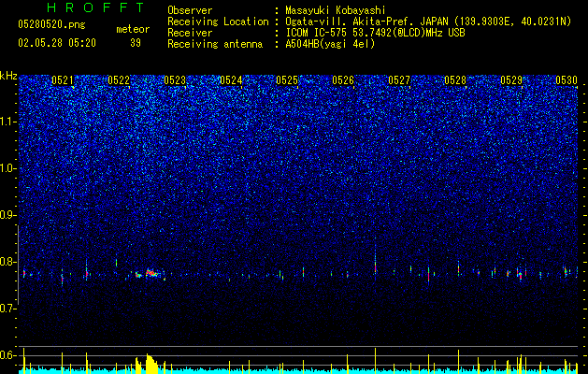
Task: Click the 0529 time marker
Action: click(511, 80)
